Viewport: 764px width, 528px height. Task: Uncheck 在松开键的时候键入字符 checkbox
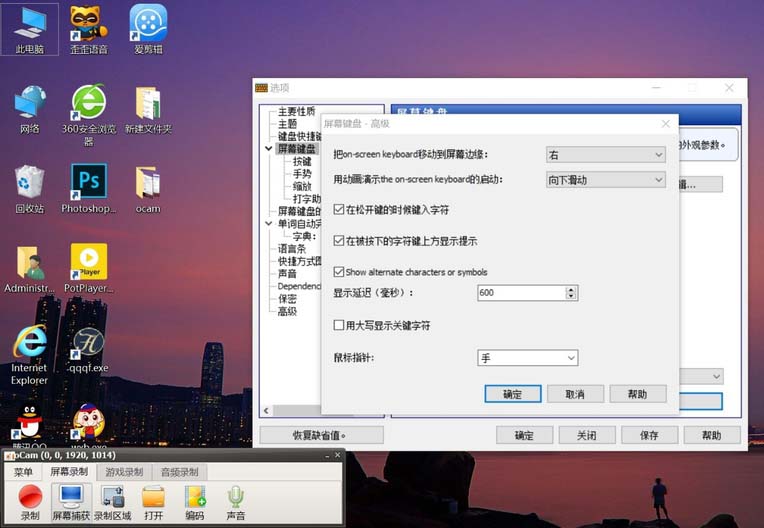click(x=339, y=209)
